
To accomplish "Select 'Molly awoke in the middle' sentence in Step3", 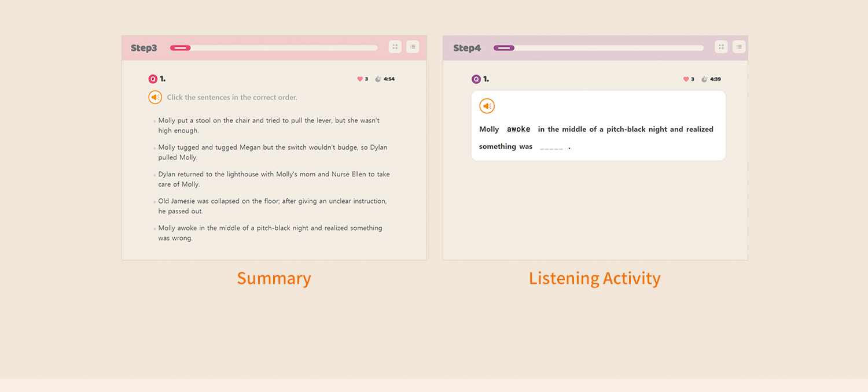I will tap(270, 232).
